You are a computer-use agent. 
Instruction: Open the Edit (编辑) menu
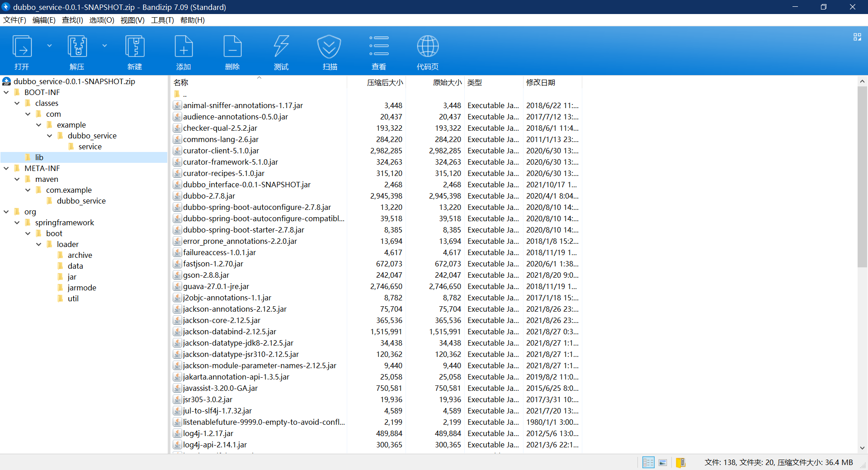pos(44,20)
